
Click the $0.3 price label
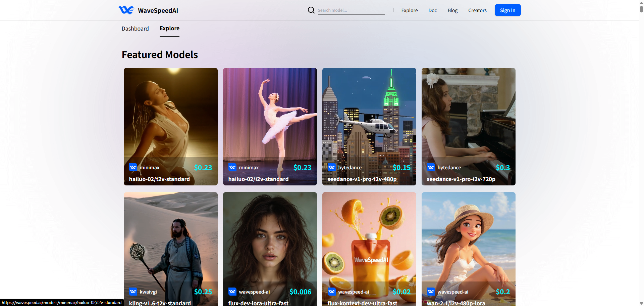pos(503,167)
